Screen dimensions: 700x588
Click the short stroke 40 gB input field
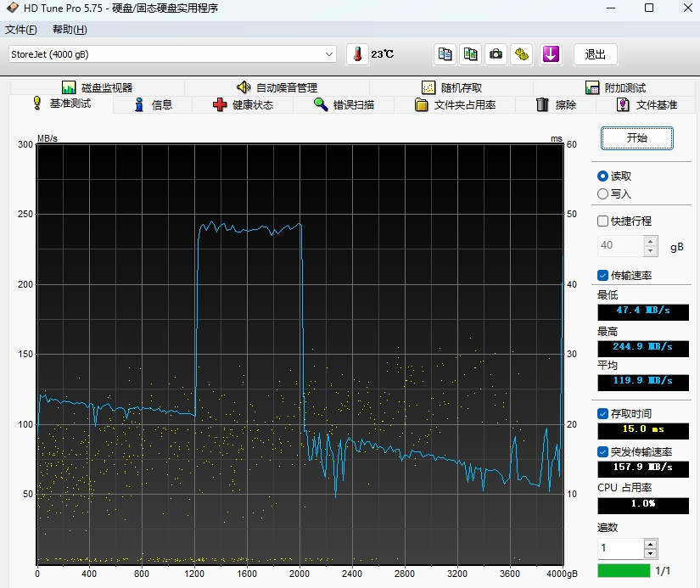pyautogui.click(x=620, y=245)
